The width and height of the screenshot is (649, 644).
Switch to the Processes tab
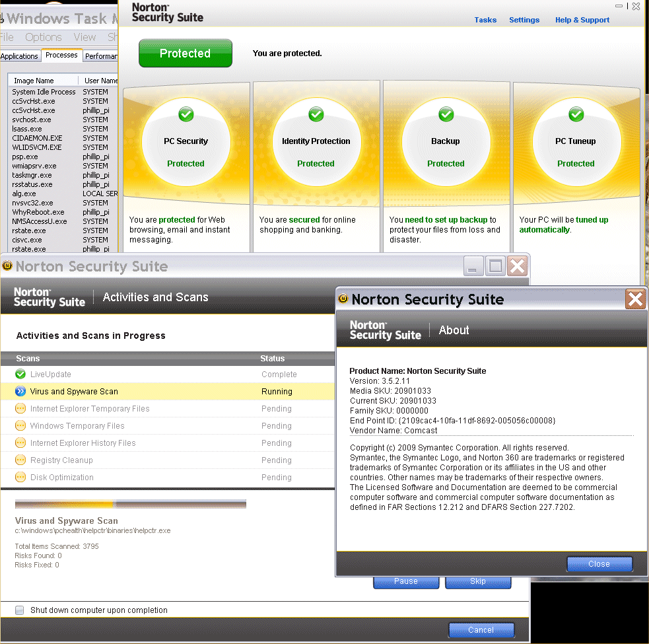coord(61,55)
